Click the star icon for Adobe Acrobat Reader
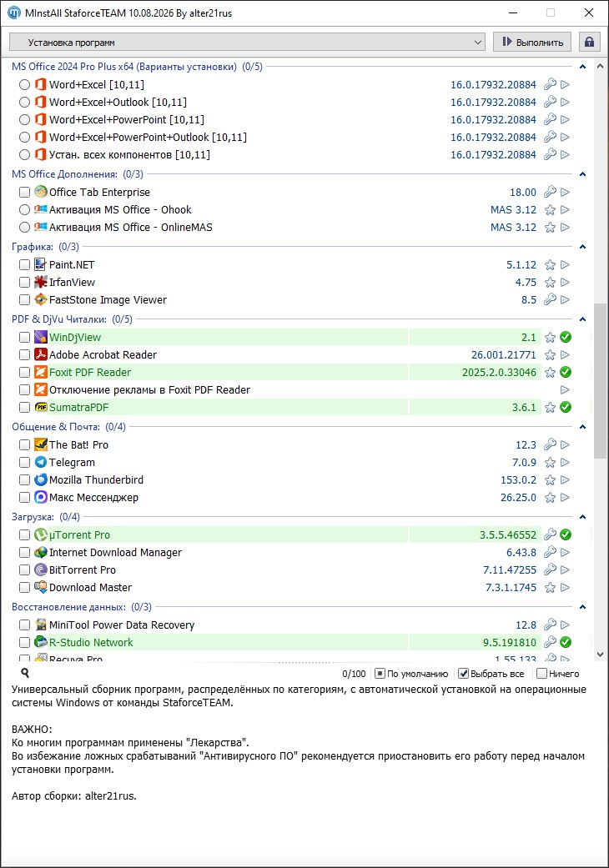The height and width of the screenshot is (868, 609). point(550,355)
